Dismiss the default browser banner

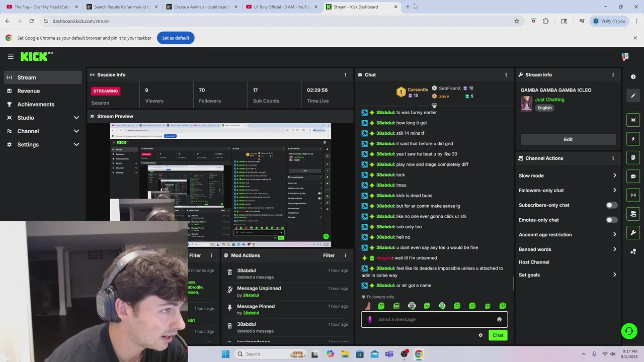(635, 38)
